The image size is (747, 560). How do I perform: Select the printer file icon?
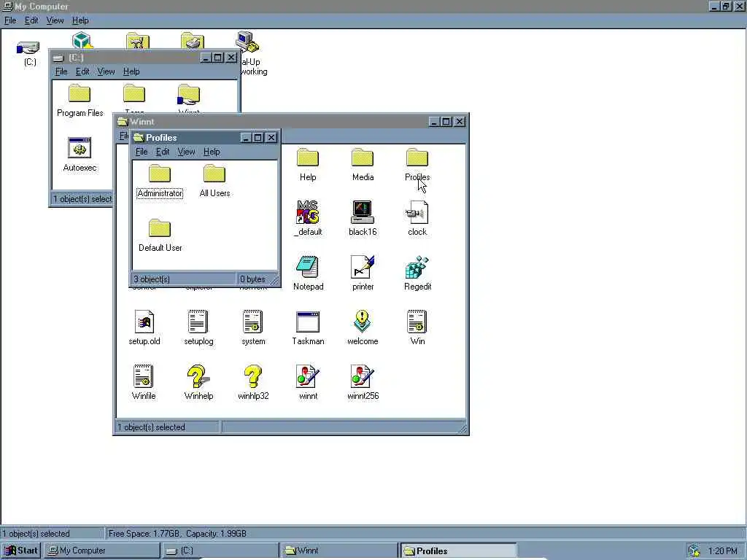[x=363, y=274]
